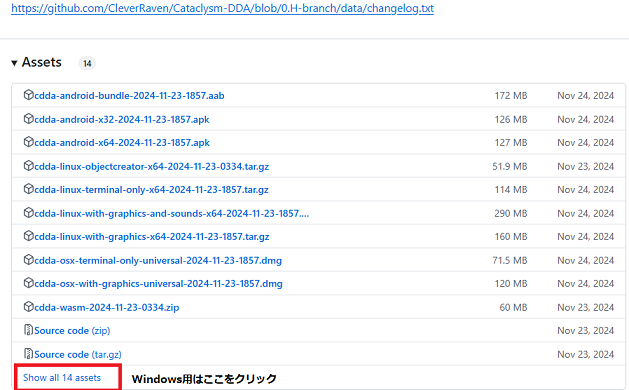Click the Nov 23, 2024 date on objectcreator row
This screenshot has width=629, height=390.
click(585, 166)
